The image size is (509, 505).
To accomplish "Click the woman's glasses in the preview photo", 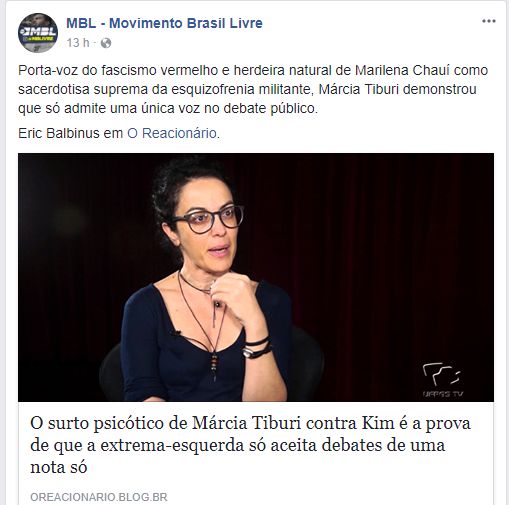I will click(x=208, y=219).
